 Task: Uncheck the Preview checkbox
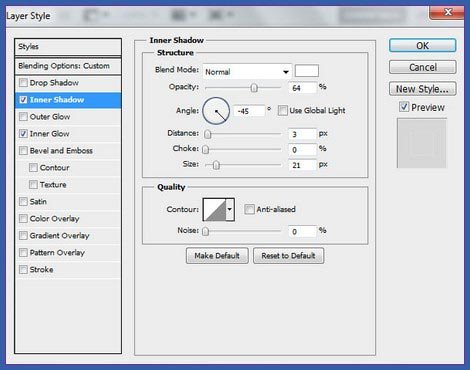404,107
